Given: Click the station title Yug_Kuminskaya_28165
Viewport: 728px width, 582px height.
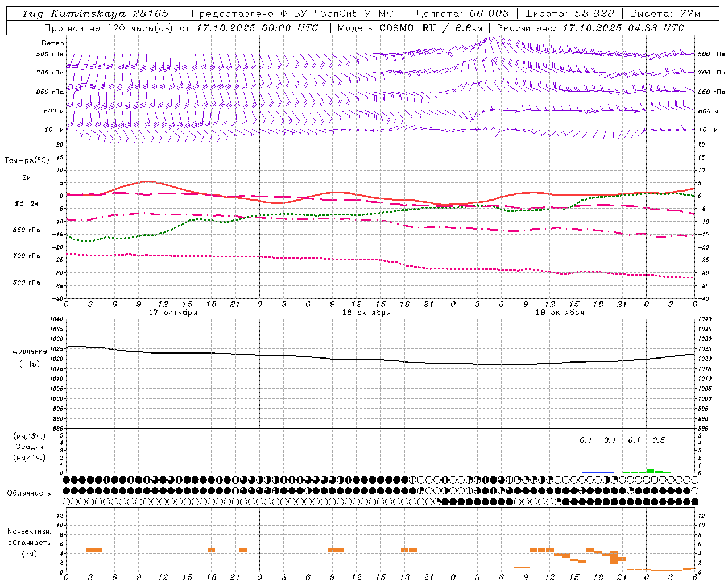Looking at the screenshot, I should (x=96, y=14).
